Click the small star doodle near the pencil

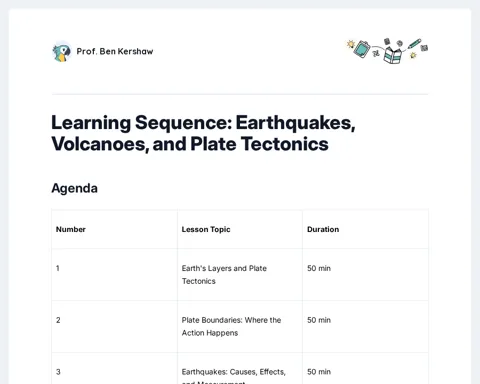tap(413, 55)
